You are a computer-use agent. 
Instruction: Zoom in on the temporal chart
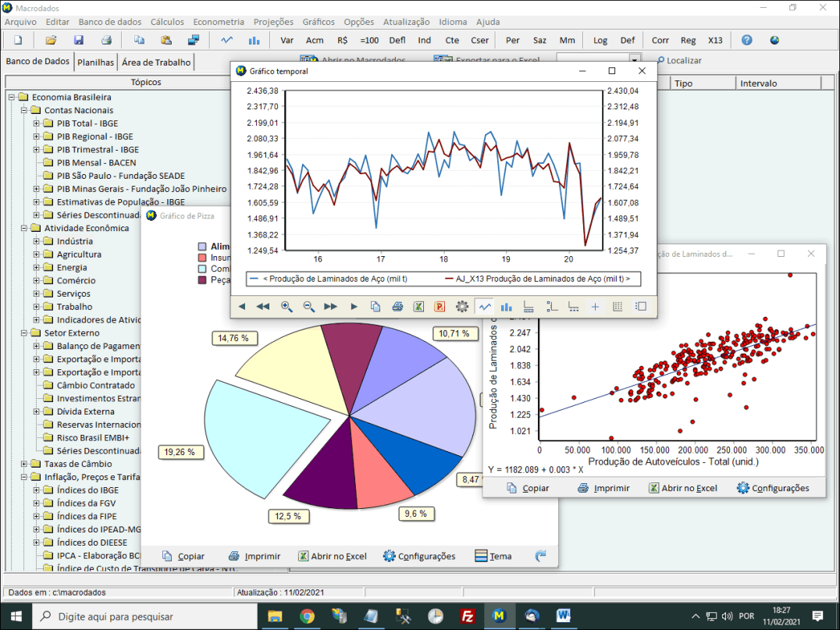(287, 307)
